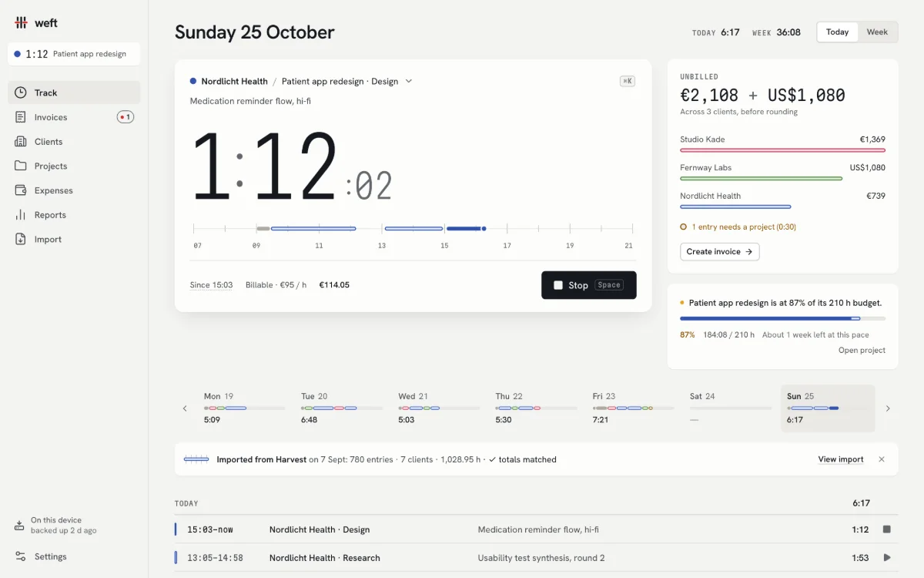
Task: Go to previous week with left arrow
Action: pos(185,408)
